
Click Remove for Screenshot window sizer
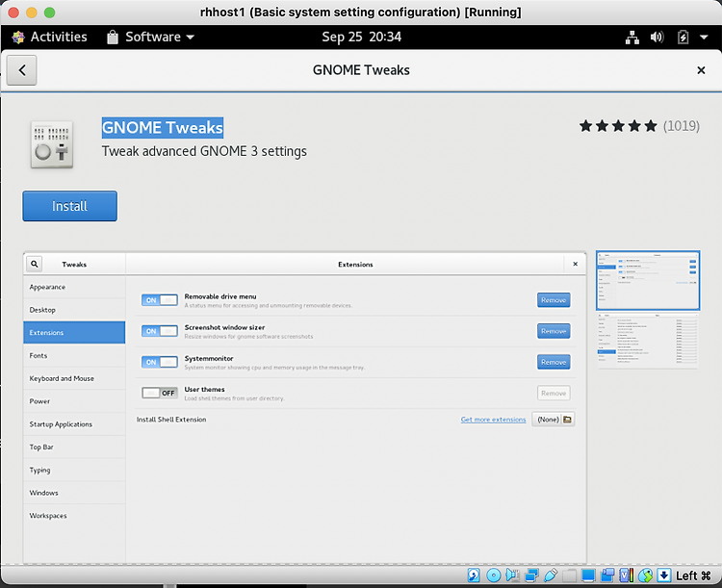pyautogui.click(x=554, y=331)
